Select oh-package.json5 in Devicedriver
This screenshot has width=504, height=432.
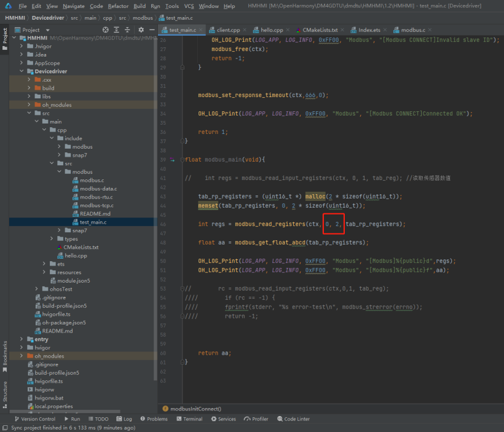64,323
